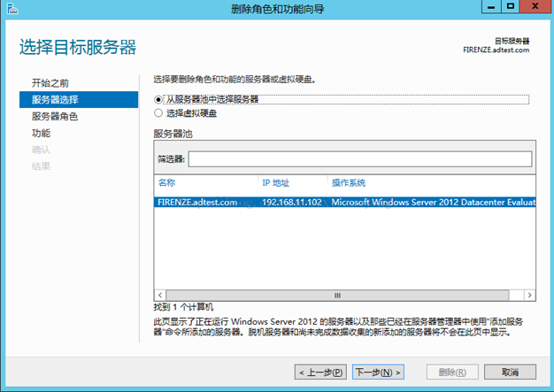Click the 上一步(P) back button
This screenshot has width=554, height=392.
[320, 373]
